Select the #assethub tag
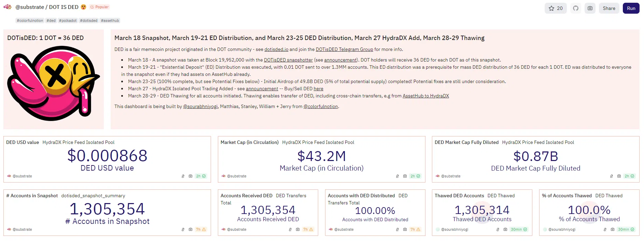 point(110,21)
